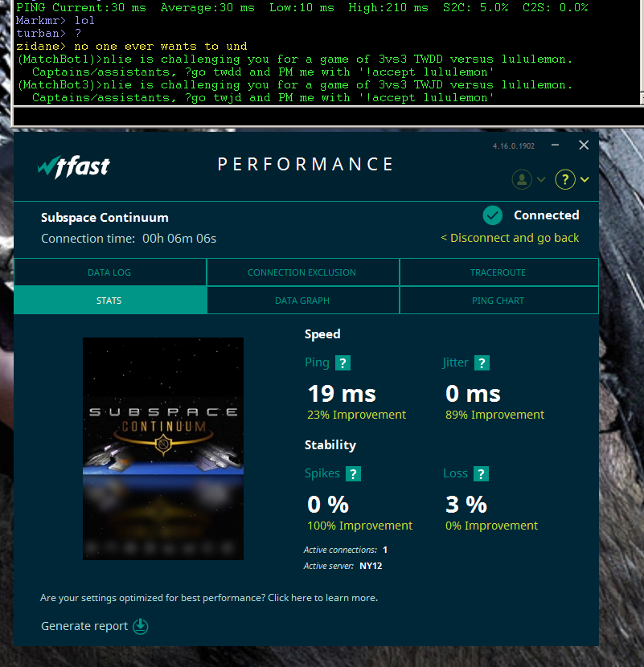
Task: Click the Subspace Continuum game cover image
Action: click(163, 448)
